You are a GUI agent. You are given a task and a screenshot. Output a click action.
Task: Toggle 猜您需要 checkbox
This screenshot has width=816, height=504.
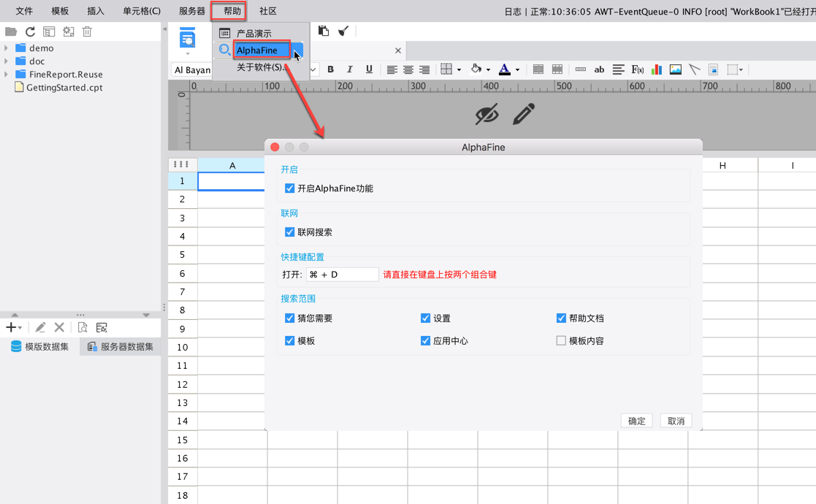coord(290,318)
